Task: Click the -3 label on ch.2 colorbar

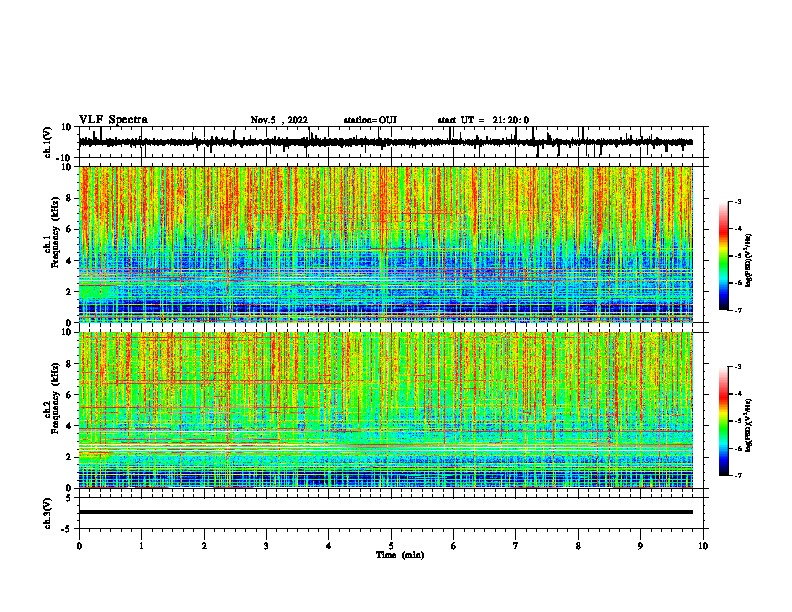Action: pos(738,367)
